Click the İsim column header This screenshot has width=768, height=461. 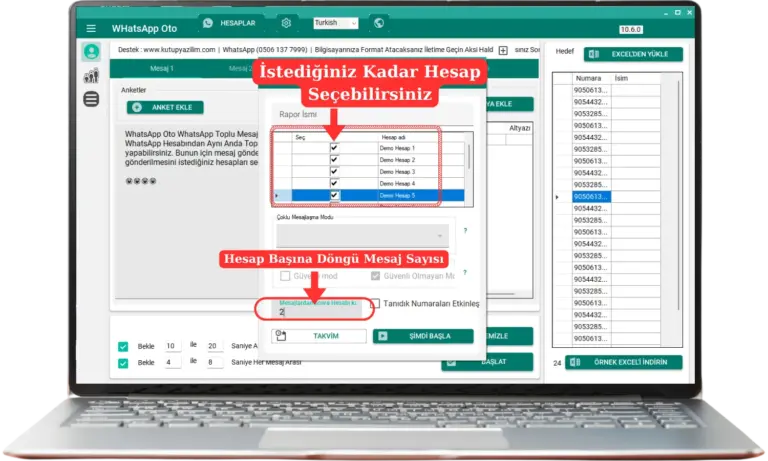635,78
